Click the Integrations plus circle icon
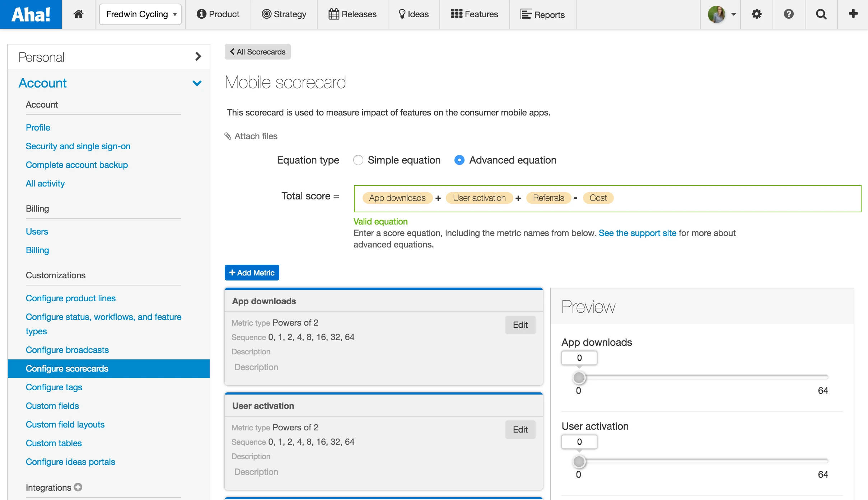This screenshot has height=500, width=868. coord(78,487)
